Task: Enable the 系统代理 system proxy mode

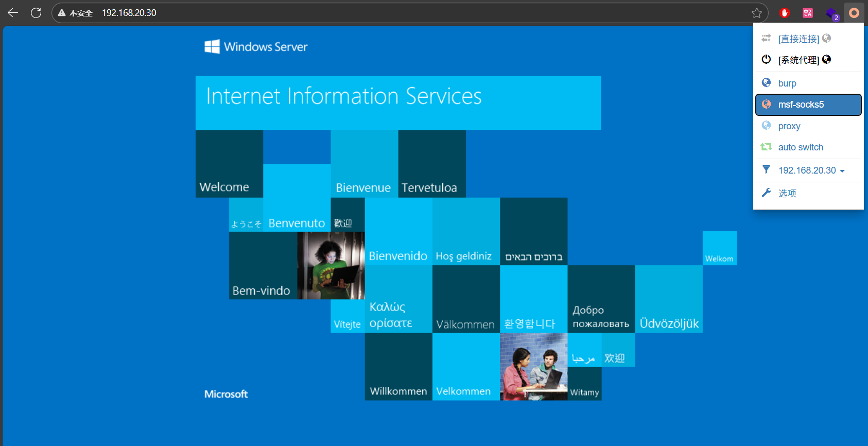Action: coord(798,60)
